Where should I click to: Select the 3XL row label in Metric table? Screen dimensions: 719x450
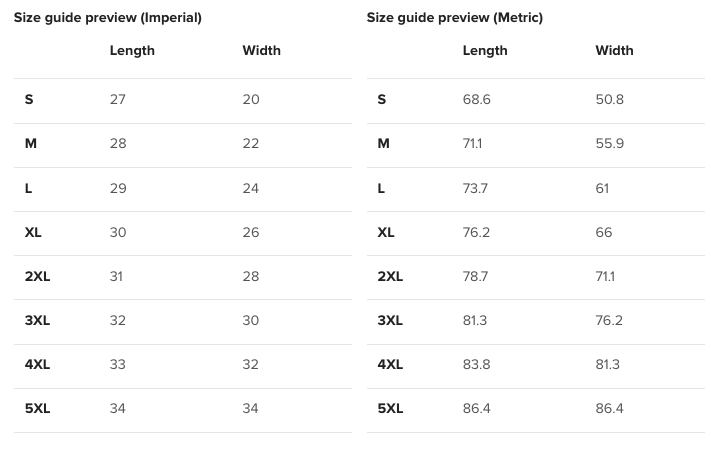[x=390, y=320]
